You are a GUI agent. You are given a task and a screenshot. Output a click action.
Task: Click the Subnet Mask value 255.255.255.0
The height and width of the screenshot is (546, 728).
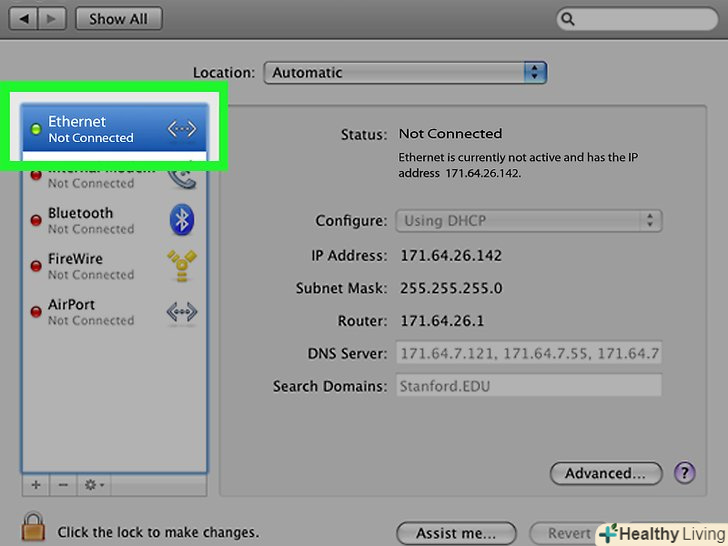point(451,288)
